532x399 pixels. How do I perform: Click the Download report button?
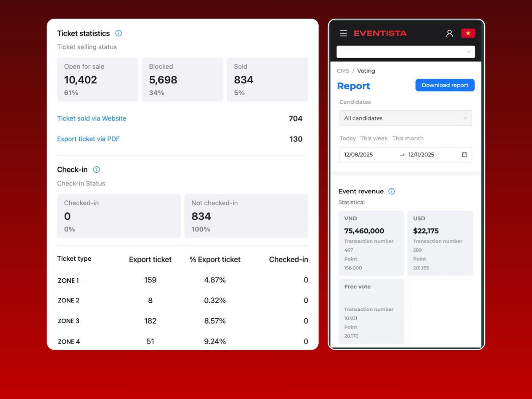tap(445, 85)
